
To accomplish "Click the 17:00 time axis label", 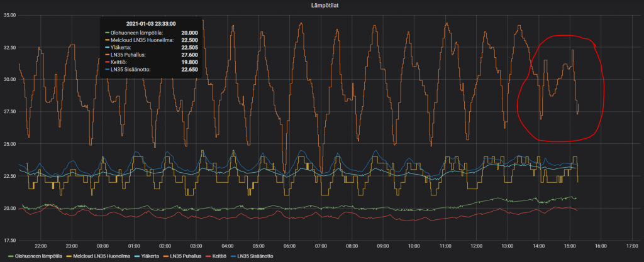I will [632, 246].
